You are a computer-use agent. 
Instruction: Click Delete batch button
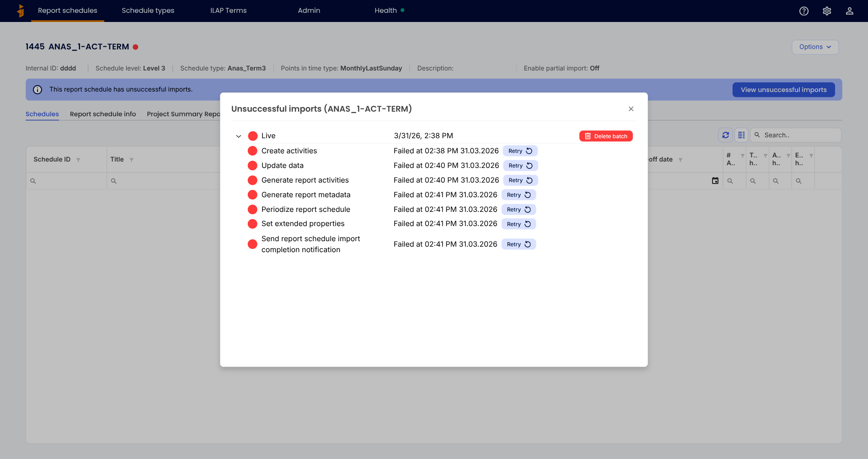[x=606, y=136]
